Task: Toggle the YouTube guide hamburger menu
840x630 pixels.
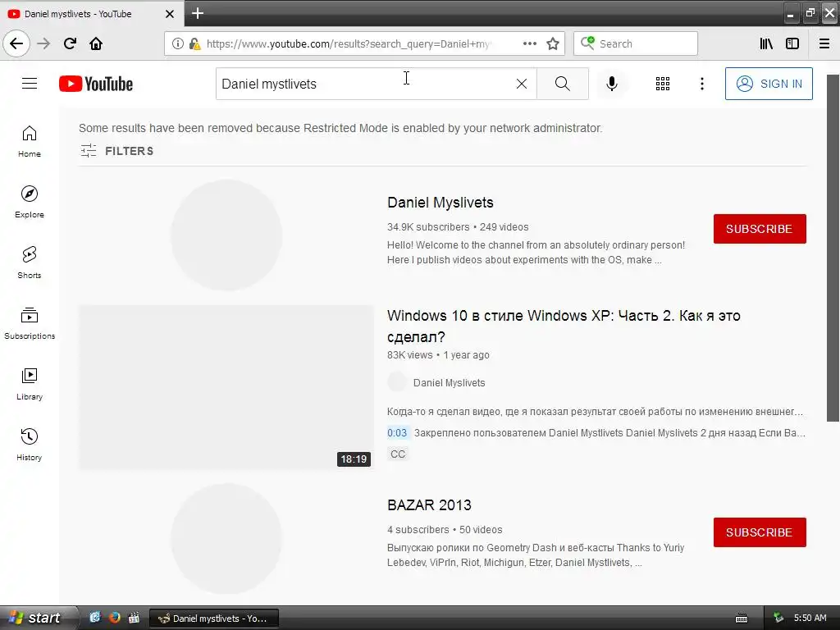Action: pos(30,84)
